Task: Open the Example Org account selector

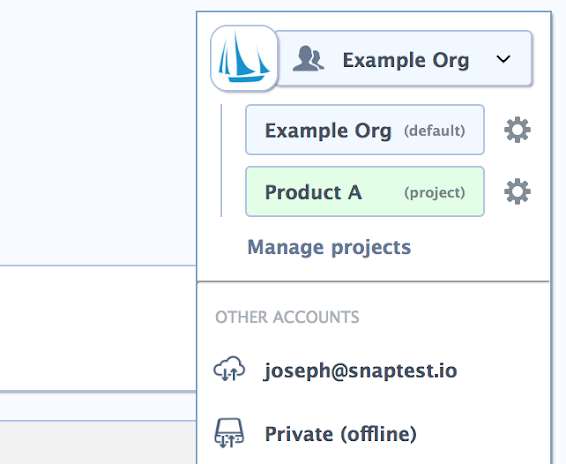Action: pyautogui.click(x=404, y=58)
